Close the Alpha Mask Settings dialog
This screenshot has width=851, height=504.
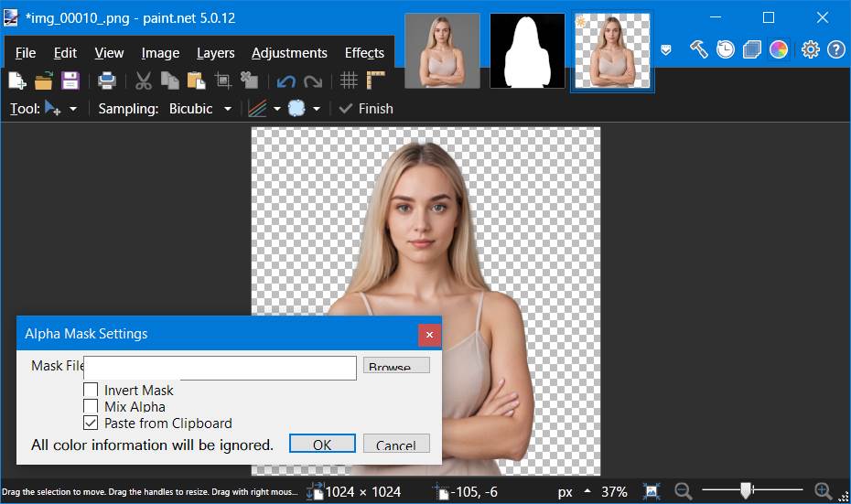pyautogui.click(x=429, y=335)
